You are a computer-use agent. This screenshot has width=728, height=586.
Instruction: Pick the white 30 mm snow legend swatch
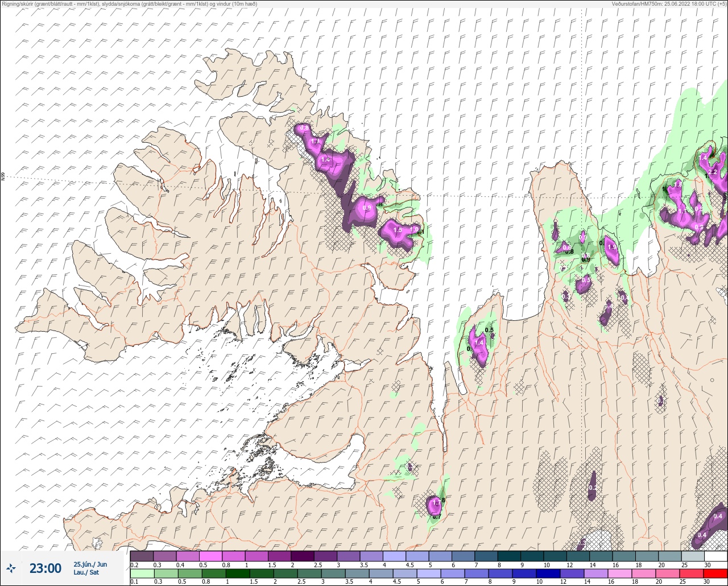click(x=715, y=556)
